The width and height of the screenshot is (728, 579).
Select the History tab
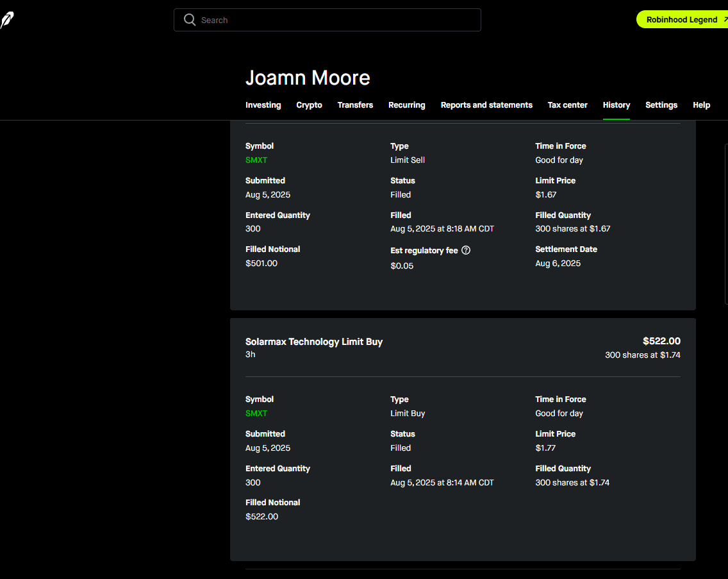pyautogui.click(x=616, y=105)
